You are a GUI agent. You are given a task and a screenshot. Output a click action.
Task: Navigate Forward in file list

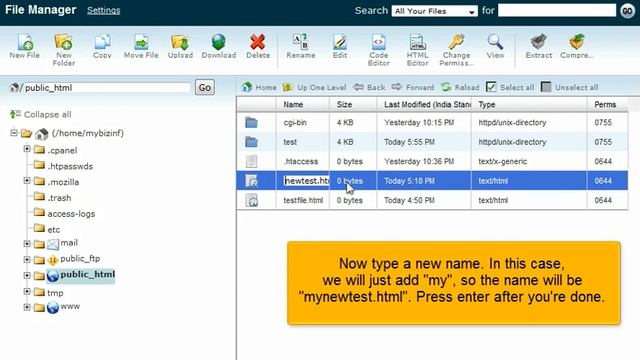click(x=413, y=87)
